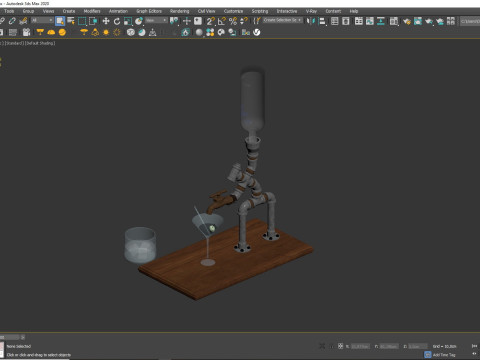Toggle Keyboard Shortcut Override

(x=198, y=21)
